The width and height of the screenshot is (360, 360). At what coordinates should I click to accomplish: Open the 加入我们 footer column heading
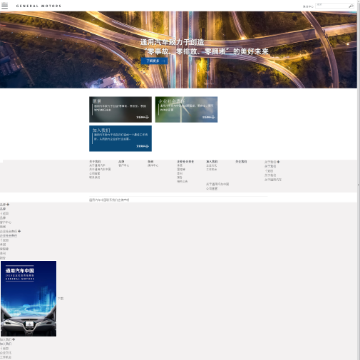pos(212,162)
